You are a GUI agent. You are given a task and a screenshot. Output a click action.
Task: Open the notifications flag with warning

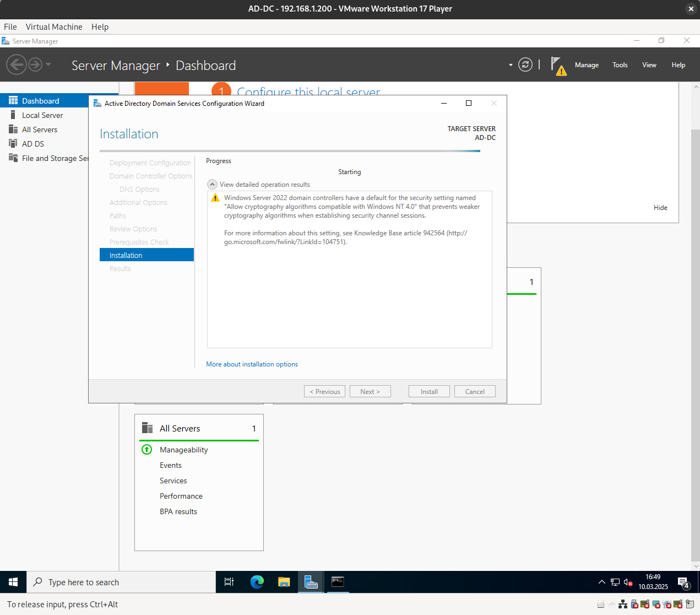(557, 66)
